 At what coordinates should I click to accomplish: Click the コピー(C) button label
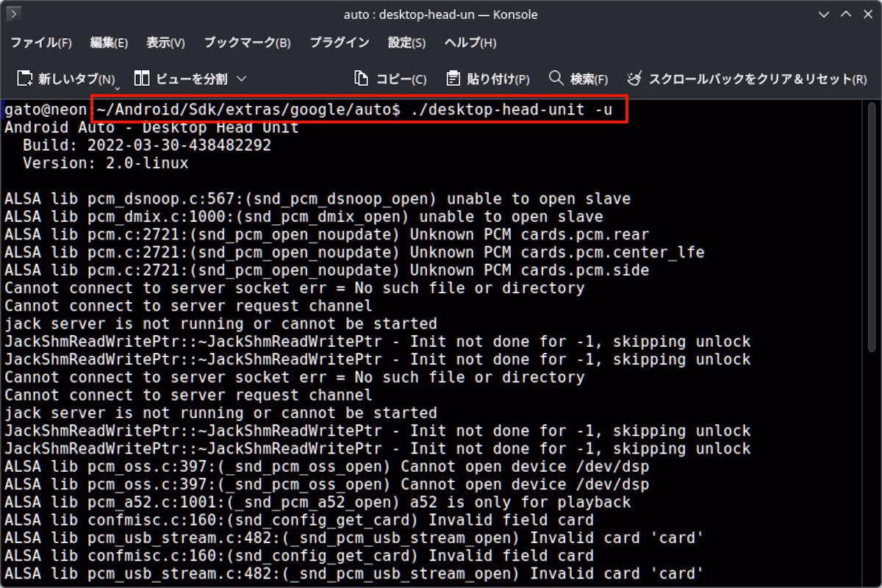click(x=401, y=79)
